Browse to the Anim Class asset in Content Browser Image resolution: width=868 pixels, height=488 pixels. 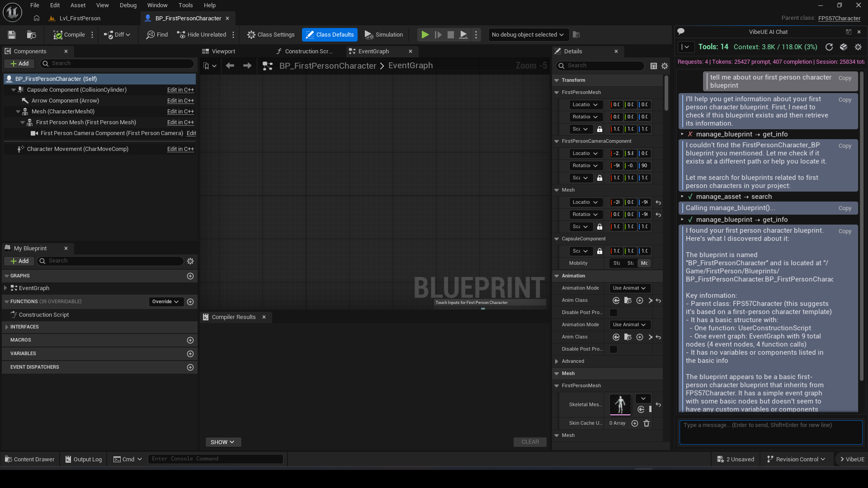tap(627, 300)
